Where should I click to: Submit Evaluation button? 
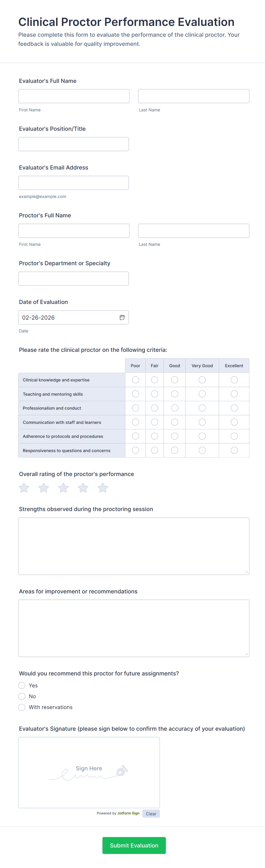coord(134,845)
